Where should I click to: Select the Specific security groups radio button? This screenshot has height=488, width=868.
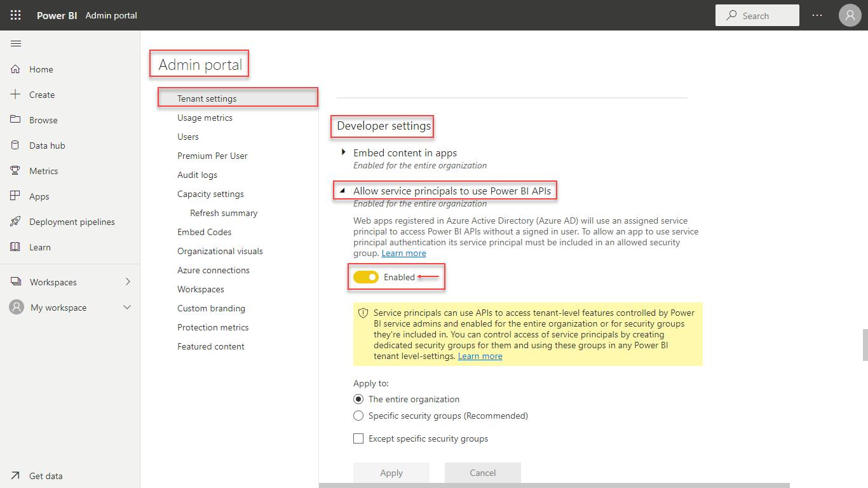point(358,416)
